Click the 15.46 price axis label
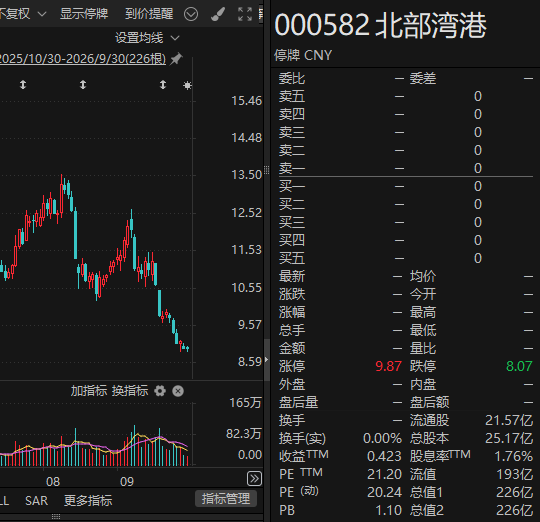This screenshot has width=540, height=522. coord(247,101)
